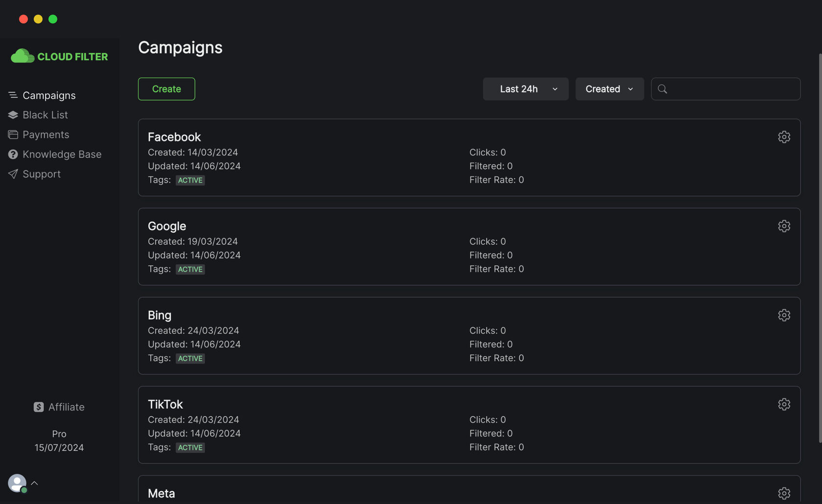
Task: Open the Payments section
Action: click(46, 135)
